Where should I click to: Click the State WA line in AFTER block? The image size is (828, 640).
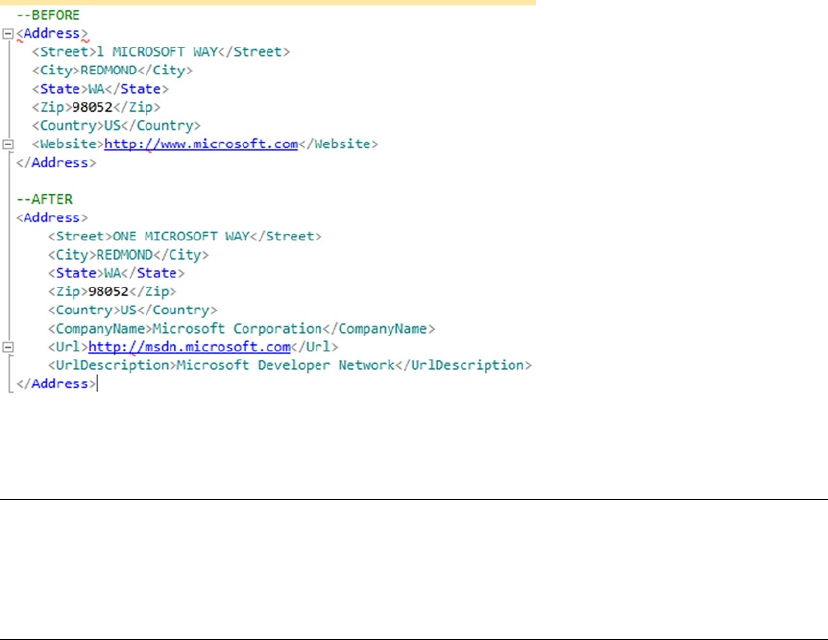coord(117,273)
